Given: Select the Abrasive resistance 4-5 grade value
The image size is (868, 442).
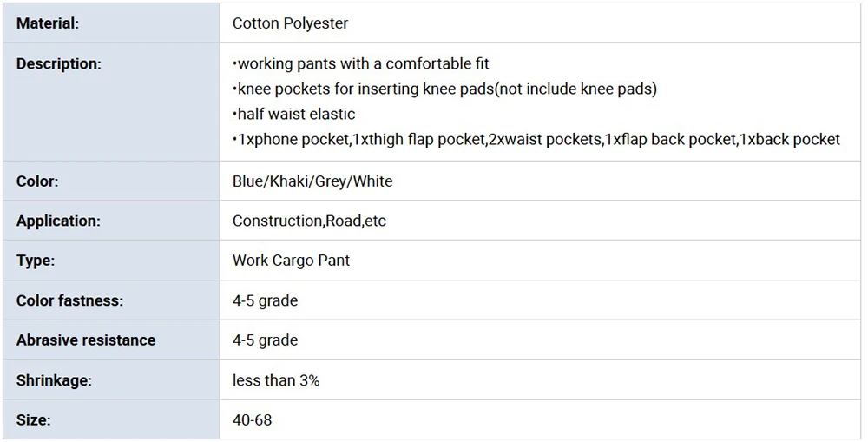Looking at the screenshot, I should tap(265, 340).
